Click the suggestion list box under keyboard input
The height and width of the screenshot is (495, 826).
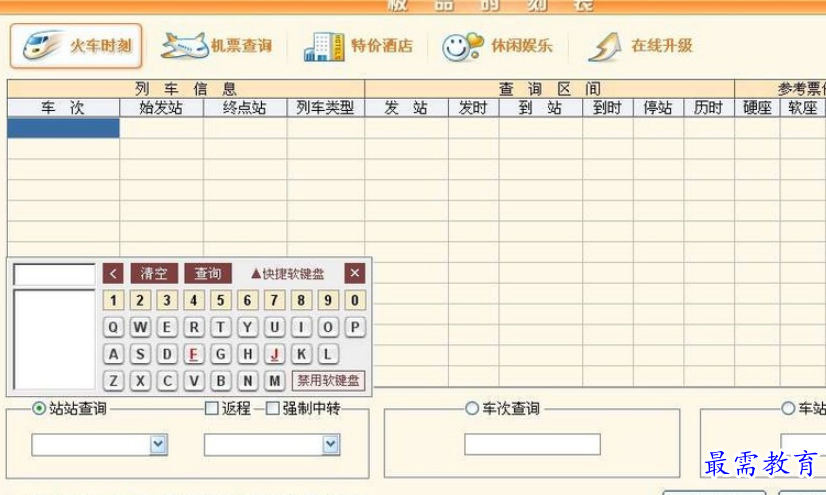[54, 340]
